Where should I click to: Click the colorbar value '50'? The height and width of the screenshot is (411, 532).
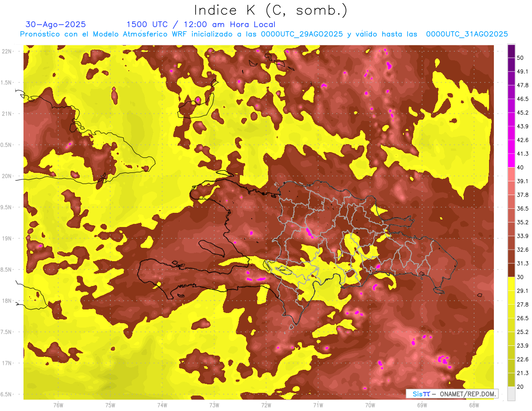(521, 58)
